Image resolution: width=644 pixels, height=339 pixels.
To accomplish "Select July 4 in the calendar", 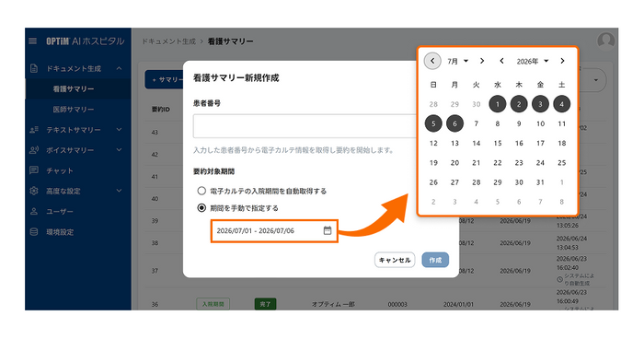I will (x=561, y=104).
